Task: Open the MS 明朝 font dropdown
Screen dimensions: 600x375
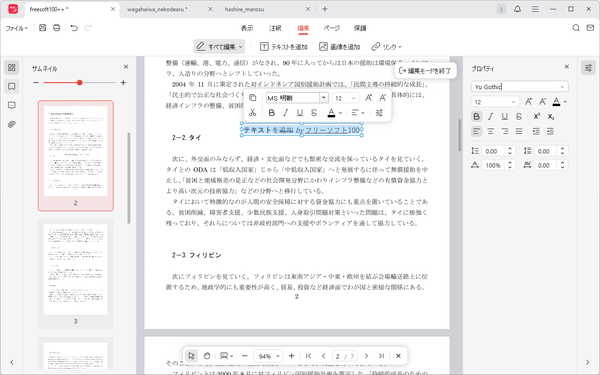Action: point(324,98)
